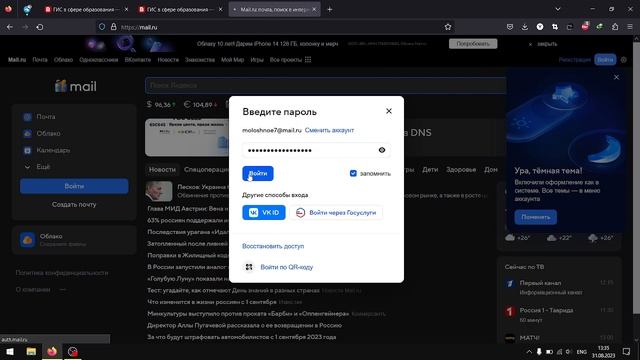640x360 pixels.
Task: Open the Pocket save icon in toolbar
Action: tap(510, 27)
